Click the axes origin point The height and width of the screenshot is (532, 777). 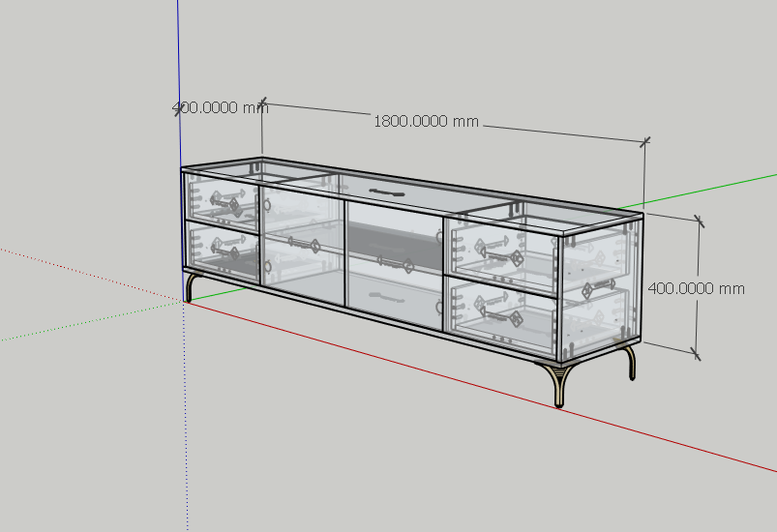point(183,302)
